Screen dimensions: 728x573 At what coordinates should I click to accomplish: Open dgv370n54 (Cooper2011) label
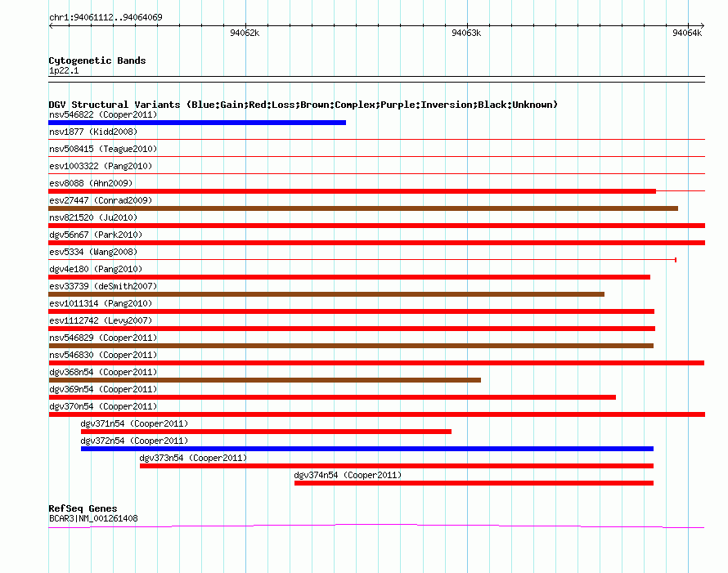click(103, 406)
